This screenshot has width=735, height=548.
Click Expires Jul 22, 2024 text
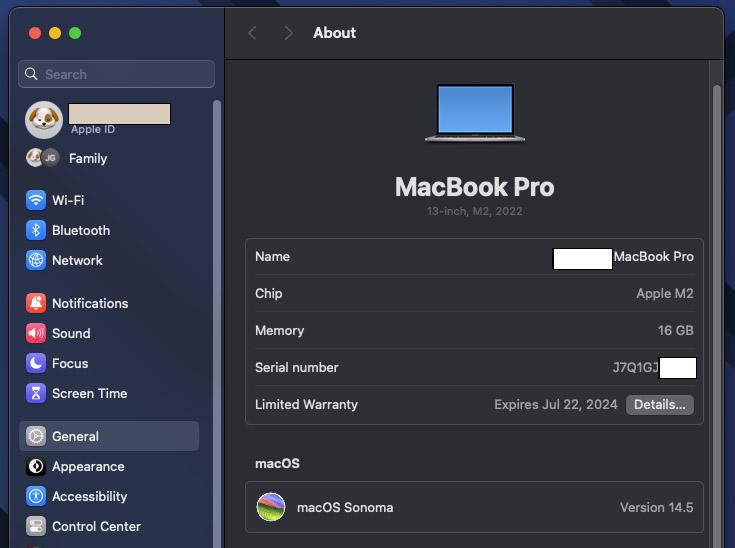point(555,405)
